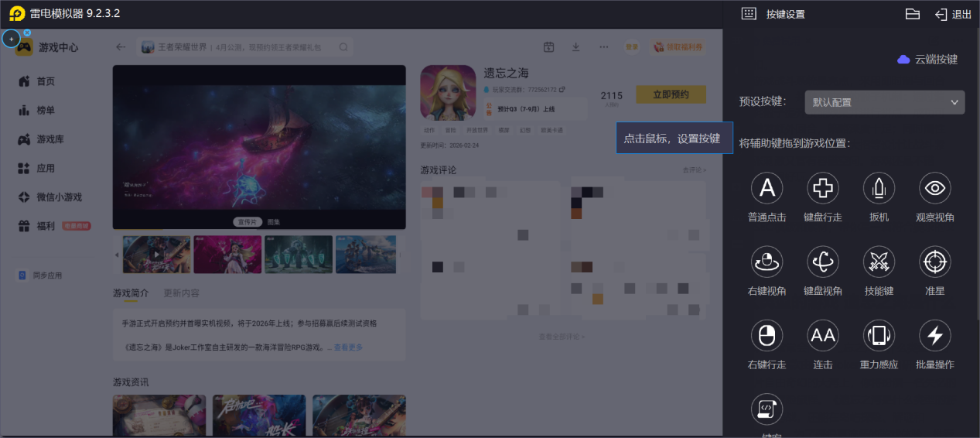Click 查看全部评论 link
Image resolution: width=980 pixels, height=438 pixels.
click(x=562, y=337)
